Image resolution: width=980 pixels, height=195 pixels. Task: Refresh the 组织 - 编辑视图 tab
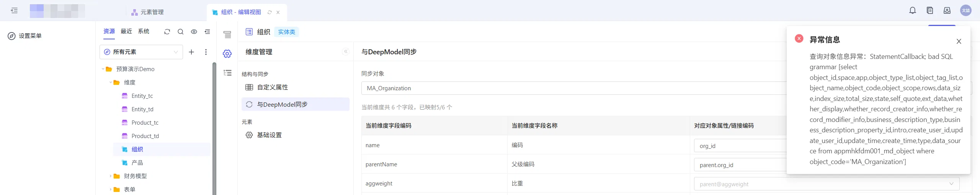click(x=269, y=12)
